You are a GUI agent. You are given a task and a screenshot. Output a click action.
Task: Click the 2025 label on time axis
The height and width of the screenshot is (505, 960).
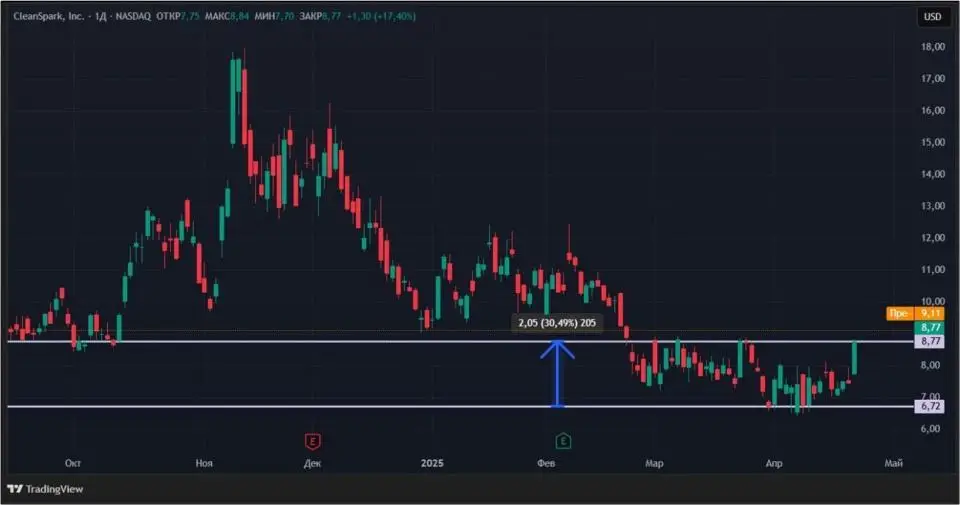(432, 463)
